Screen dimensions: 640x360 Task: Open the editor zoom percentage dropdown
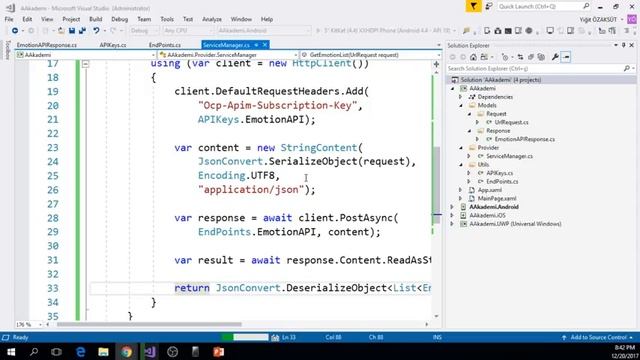coord(29,324)
